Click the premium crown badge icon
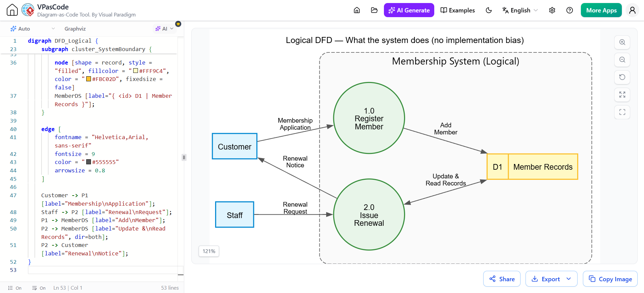This screenshot has width=644, height=293. 178,24
